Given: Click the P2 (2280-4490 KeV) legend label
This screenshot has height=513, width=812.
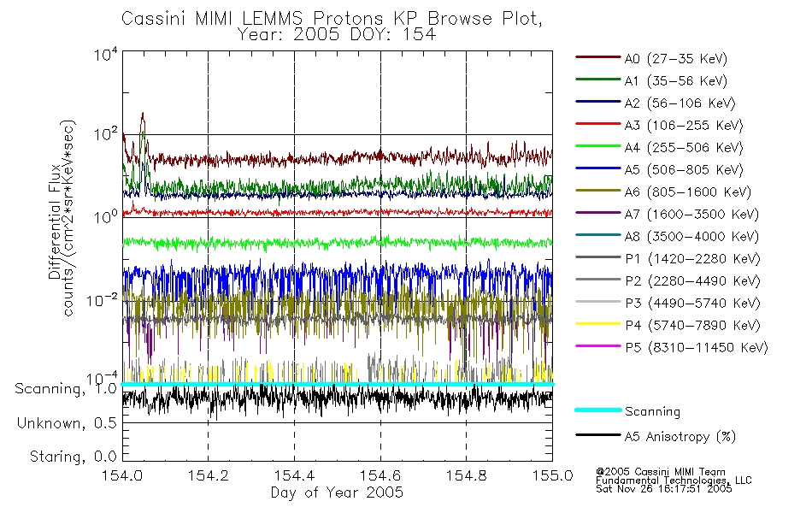Looking at the screenshot, I should pyautogui.click(x=692, y=281).
